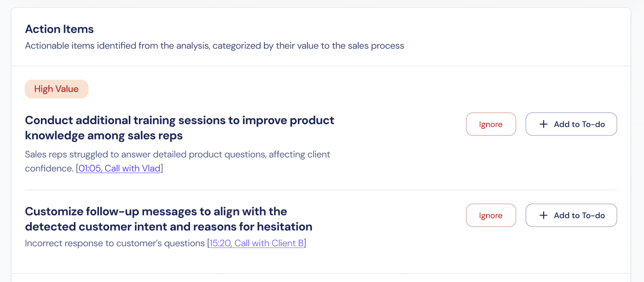Image resolution: width=644 pixels, height=282 pixels.
Task: Add the follow-up messages item to To-do
Action: pyautogui.click(x=571, y=215)
